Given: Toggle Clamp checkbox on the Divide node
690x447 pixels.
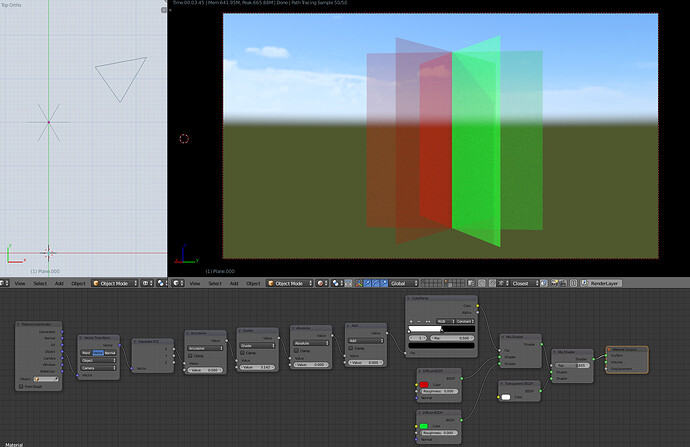Looking at the screenshot, I should (x=242, y=353).
